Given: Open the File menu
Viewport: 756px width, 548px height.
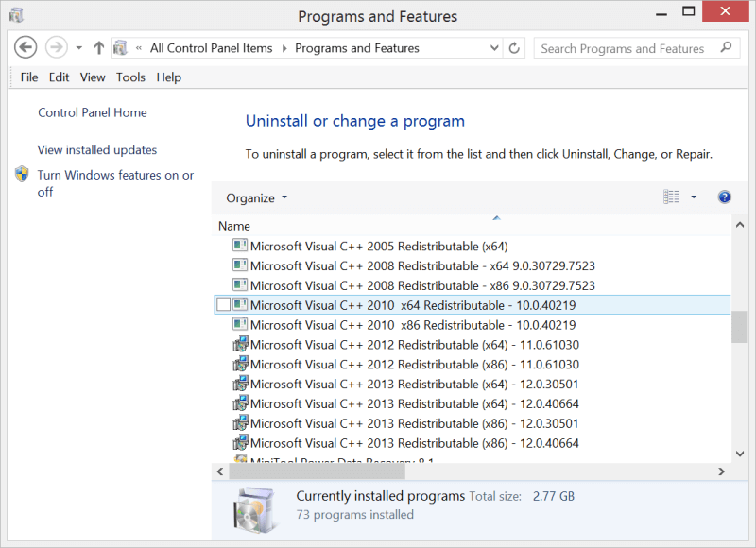Looking at the screenshot, I should [x=29, y=77].
